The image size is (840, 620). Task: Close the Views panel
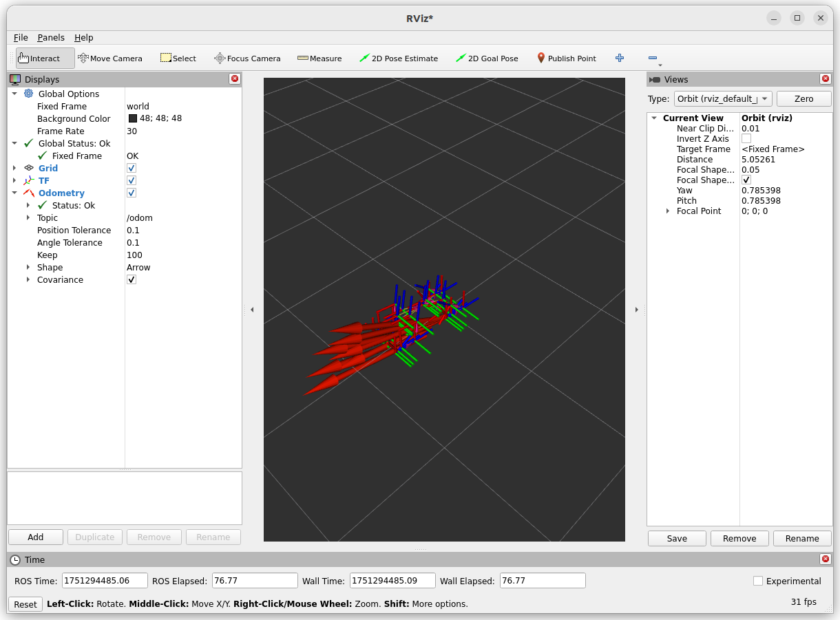tap(825, 79)
